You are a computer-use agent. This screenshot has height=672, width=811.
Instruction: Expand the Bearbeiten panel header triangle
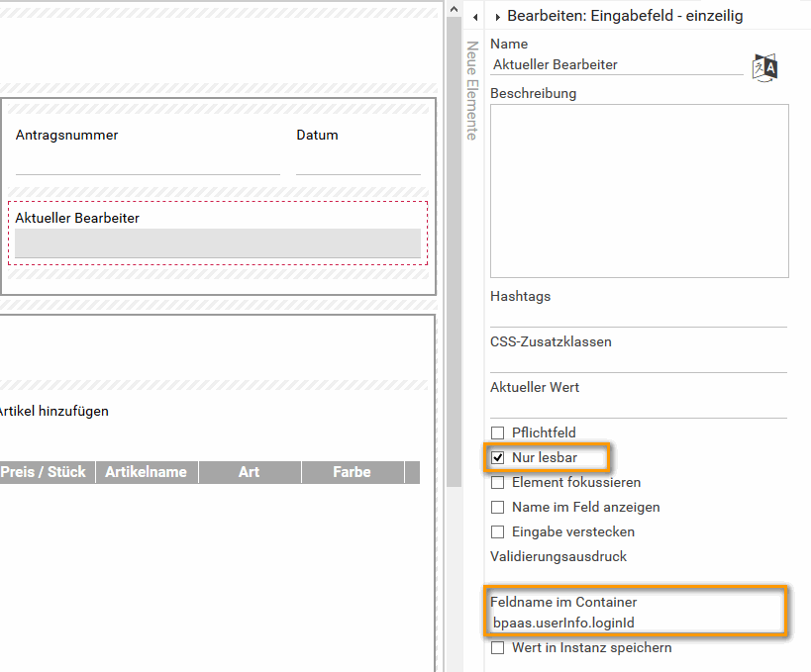click(497, 17)
